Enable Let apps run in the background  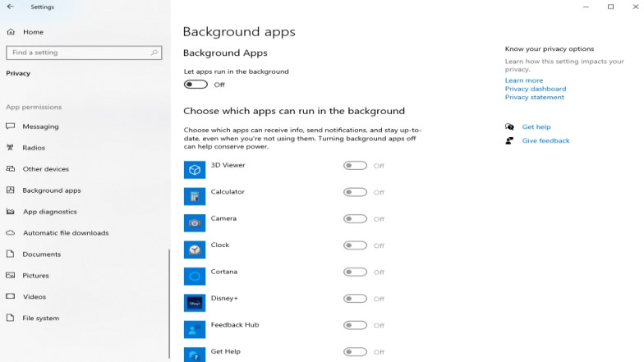click(195, 85)
